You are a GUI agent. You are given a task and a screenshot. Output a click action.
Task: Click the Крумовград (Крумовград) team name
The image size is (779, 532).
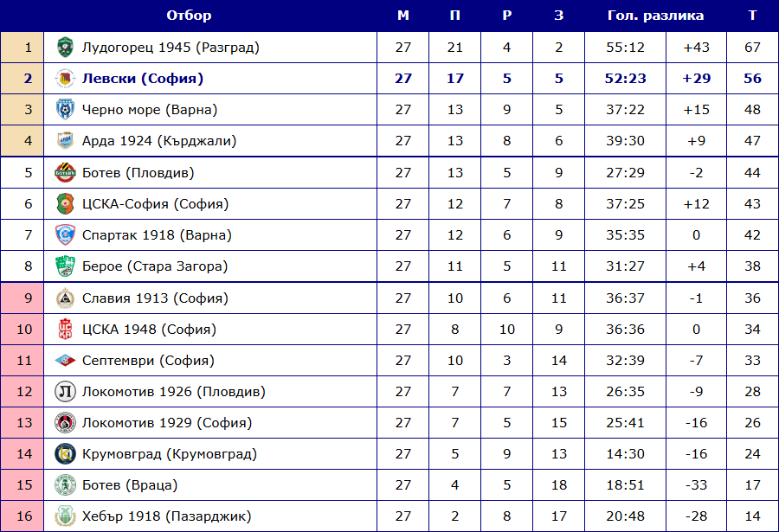pos(170,454)
